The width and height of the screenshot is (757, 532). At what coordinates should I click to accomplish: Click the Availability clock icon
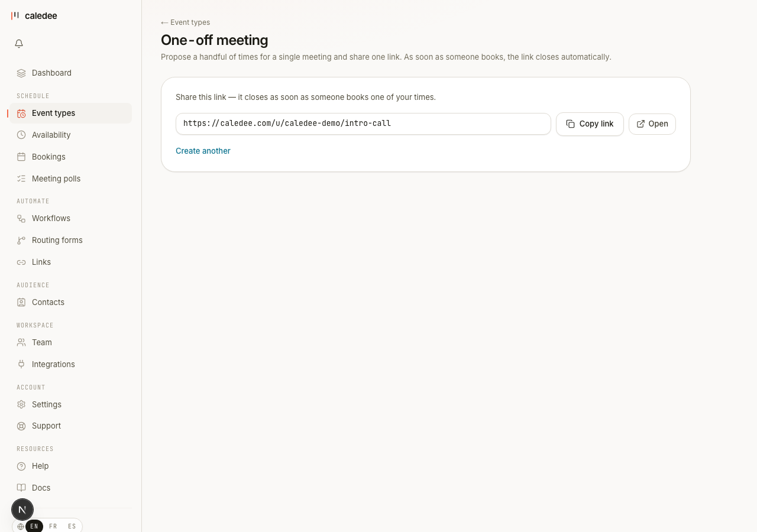(x=21, y=135)
